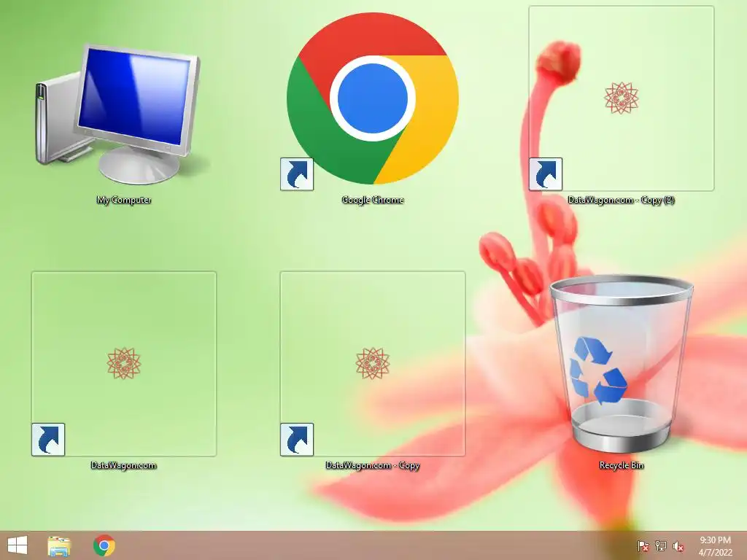Click the "Recycle Bin" label text

click(x=622, y=465)
